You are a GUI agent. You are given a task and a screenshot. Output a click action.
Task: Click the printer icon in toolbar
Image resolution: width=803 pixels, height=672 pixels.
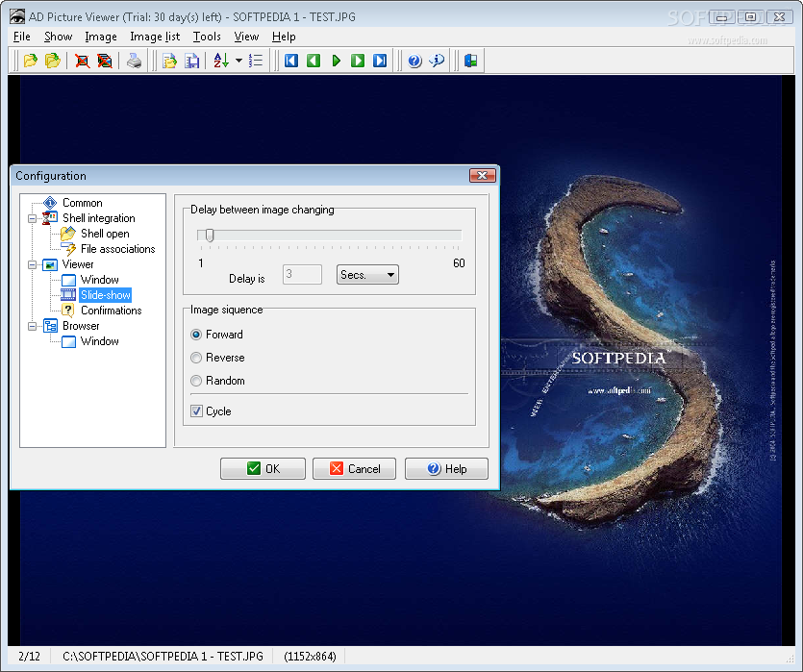coord(135,61)
